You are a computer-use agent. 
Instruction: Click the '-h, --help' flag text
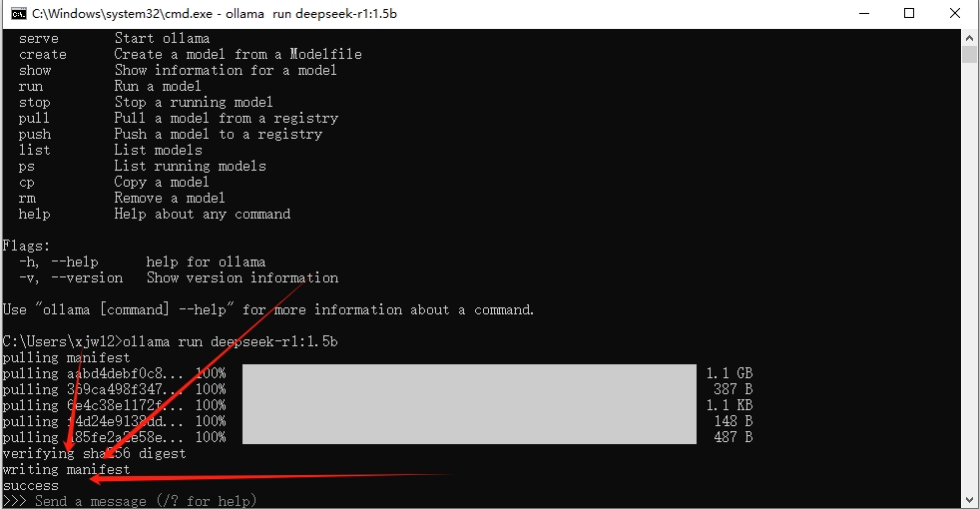(x=59, y=262)
